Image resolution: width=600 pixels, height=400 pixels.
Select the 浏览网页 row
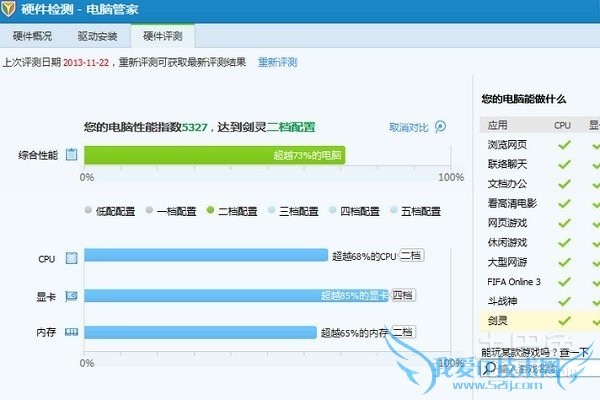point(540,145)
